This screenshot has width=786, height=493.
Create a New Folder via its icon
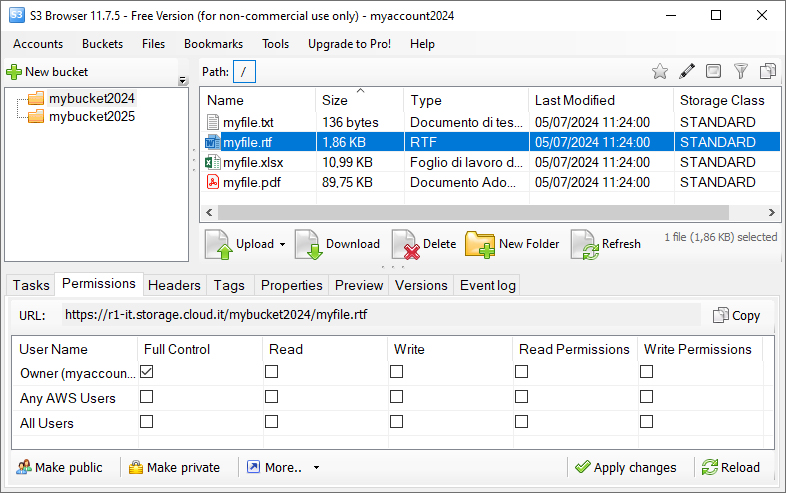point(480,244)
